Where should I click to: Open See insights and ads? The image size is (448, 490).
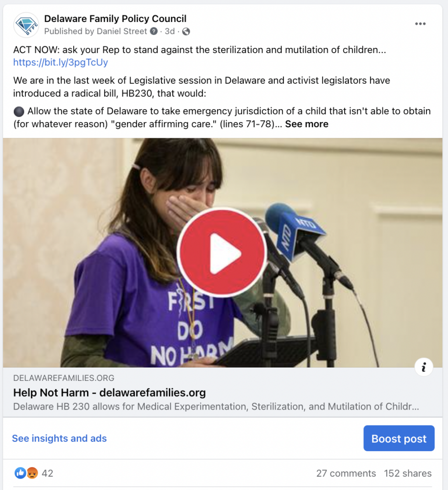[59, 438]
